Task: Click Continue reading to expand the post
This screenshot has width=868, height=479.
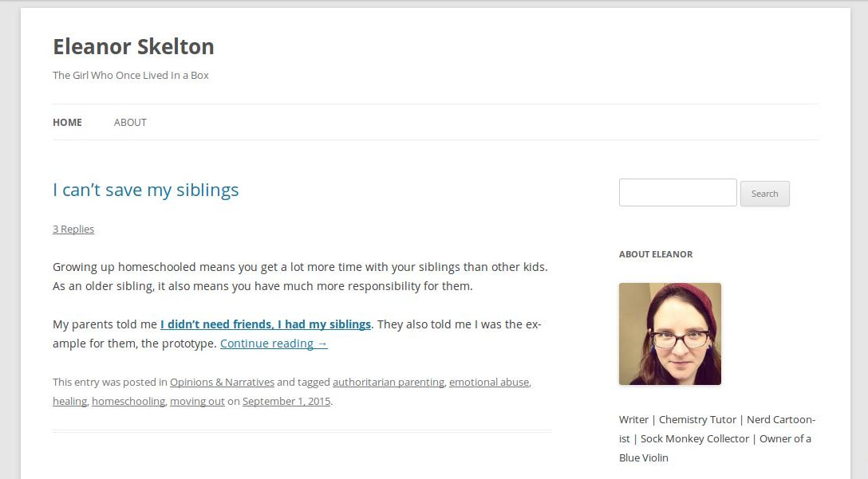Action: click(x=274, y=344)
